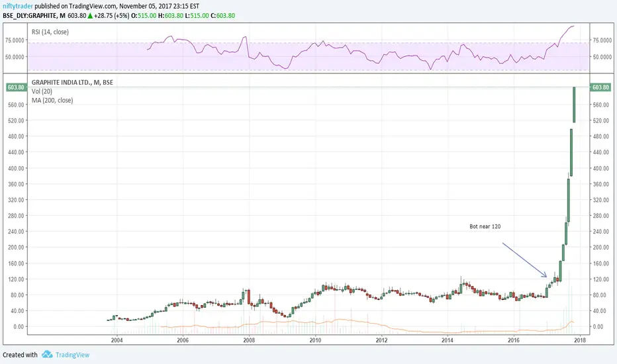Viewport: 617px width, 364px height.
Task: Click the 2010 label on time axis
Action: pos(315,340)
